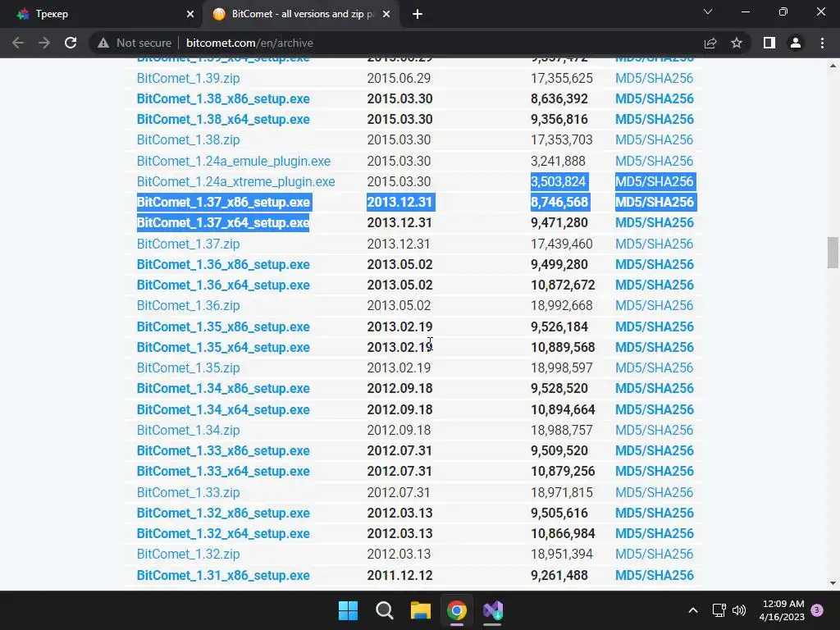Click the scrollbar up arrow

pos(833,66)
